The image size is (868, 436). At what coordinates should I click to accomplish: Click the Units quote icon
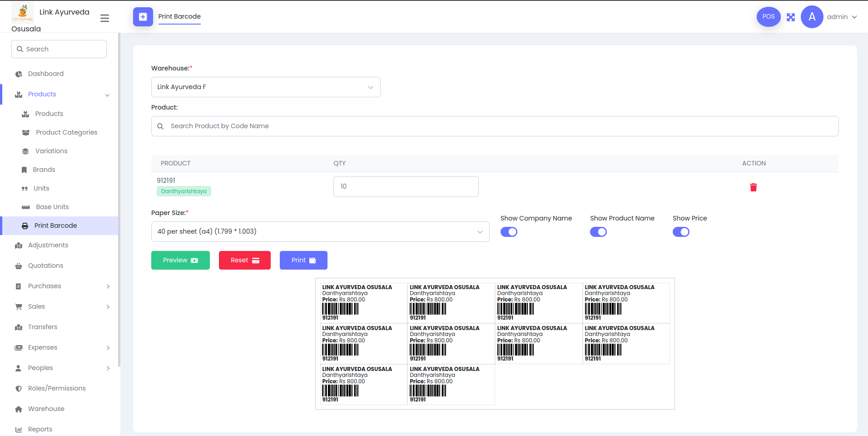[x=25, y=189]
